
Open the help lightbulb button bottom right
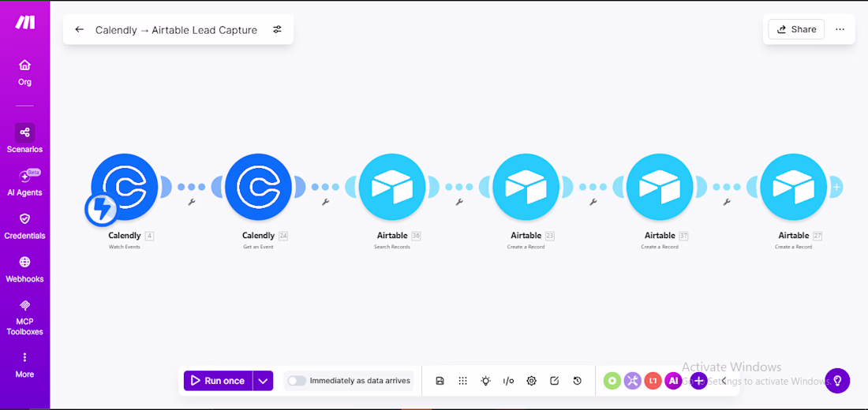click(837, 381)
